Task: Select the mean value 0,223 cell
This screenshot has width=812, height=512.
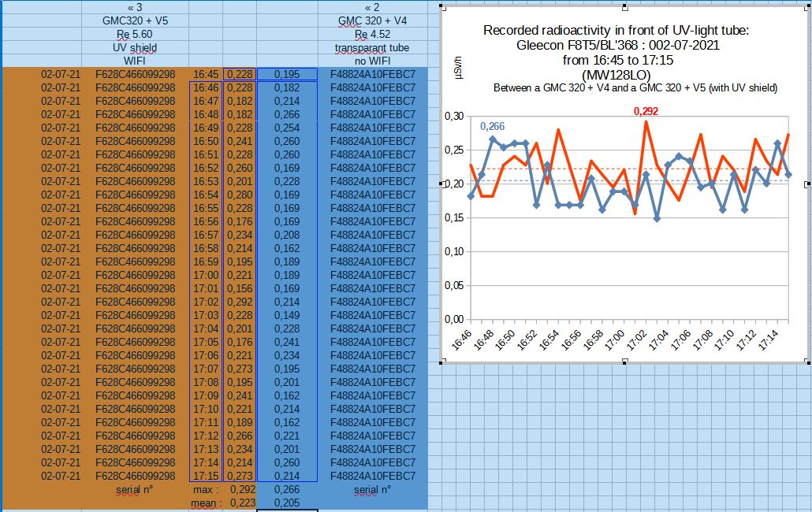Action: coord(239,503)
